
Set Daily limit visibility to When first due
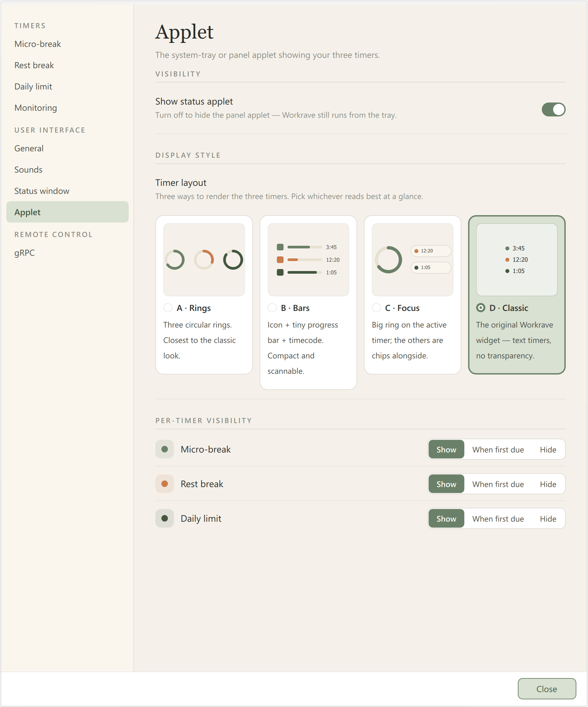pyautogui.click(x=498, y=519)
